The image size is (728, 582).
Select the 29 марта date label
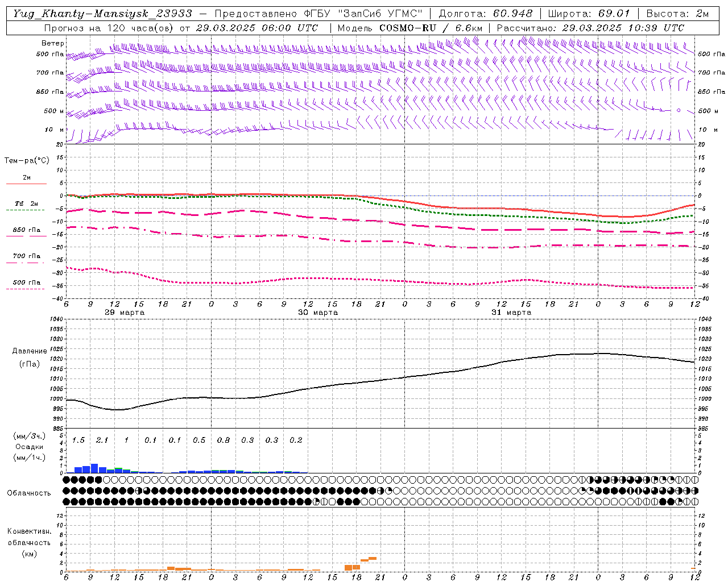125,313
